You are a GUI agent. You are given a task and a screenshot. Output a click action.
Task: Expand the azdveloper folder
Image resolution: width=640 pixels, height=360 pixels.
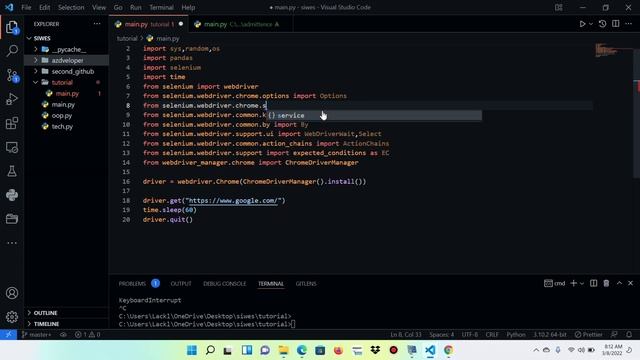[67, 60]
